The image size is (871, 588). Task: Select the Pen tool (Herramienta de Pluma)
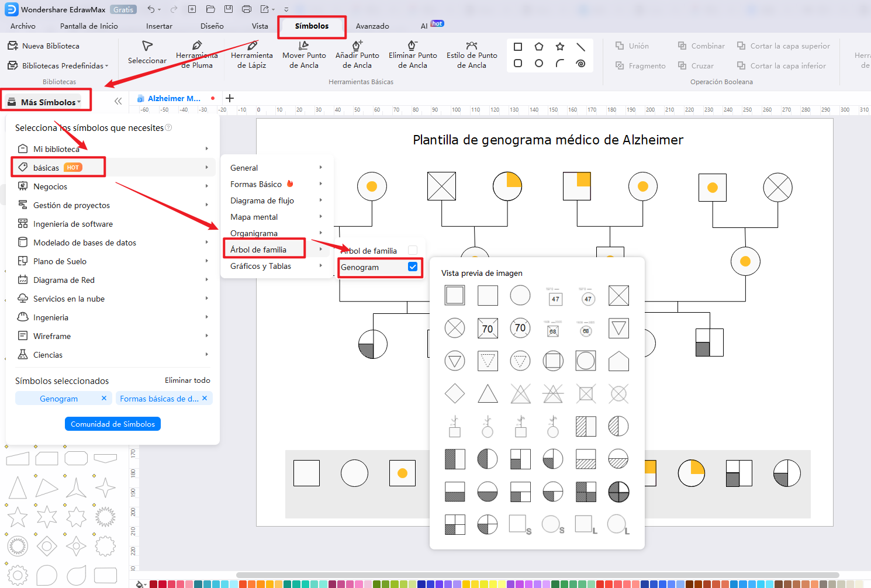pos(197,54)
